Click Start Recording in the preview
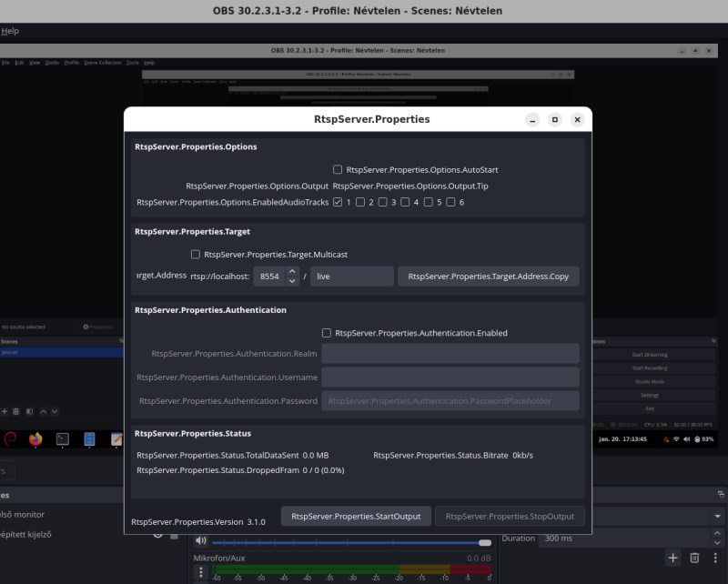This screenshot has height=584, width=728. click(650, 368)
